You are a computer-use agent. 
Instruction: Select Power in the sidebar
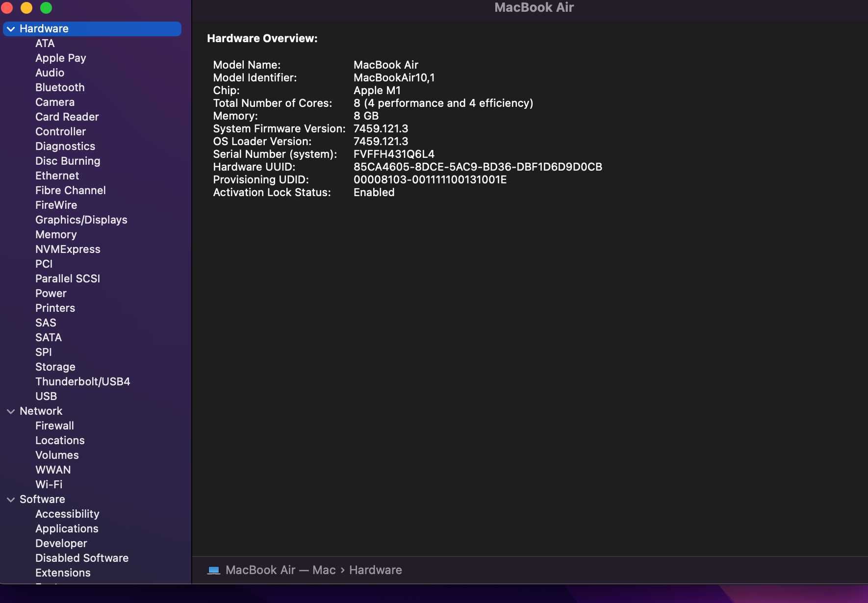pos(51,294)
